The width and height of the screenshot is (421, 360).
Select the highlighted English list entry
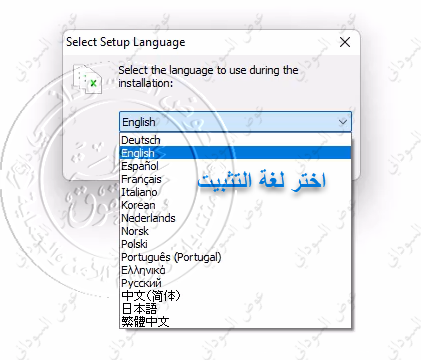(235, 153)
